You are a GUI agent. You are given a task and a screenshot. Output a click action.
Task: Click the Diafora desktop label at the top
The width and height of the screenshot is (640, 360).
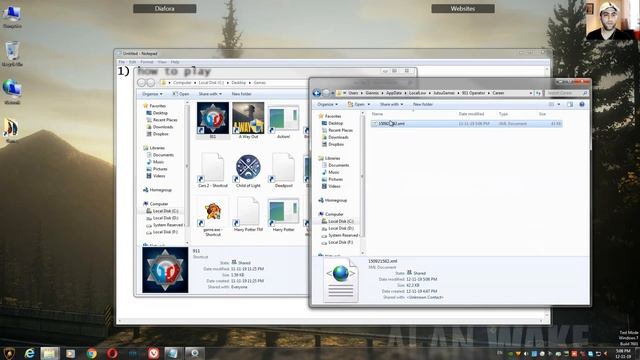tap(164, 9)
